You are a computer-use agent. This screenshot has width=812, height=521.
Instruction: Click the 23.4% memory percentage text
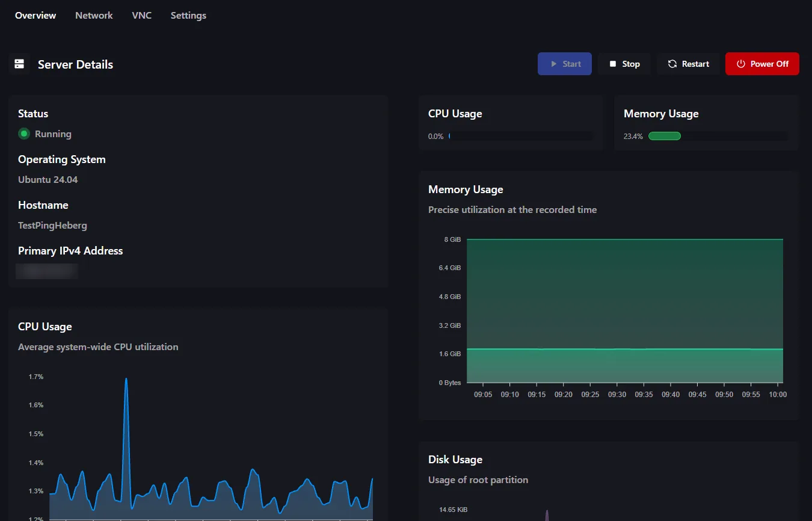coord(633,137)
